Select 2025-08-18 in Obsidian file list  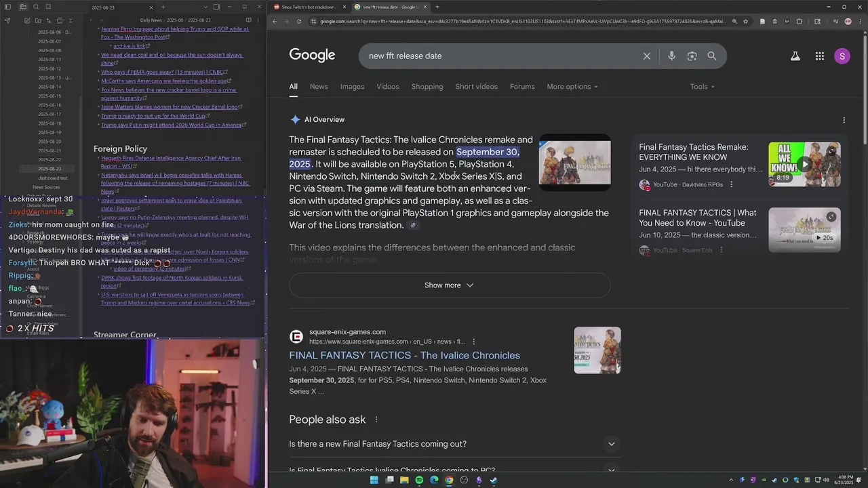pyautogui.click(x=50, y=123)
